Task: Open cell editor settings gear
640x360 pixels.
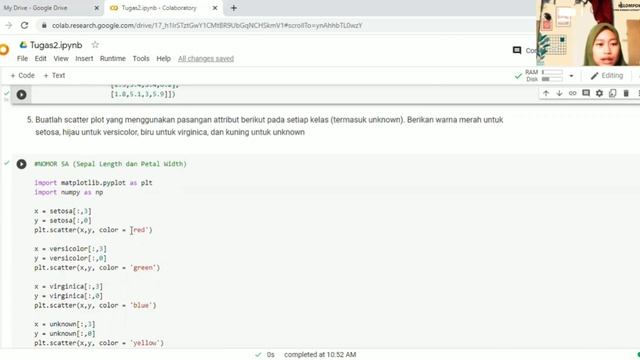Action: [599, 93]
